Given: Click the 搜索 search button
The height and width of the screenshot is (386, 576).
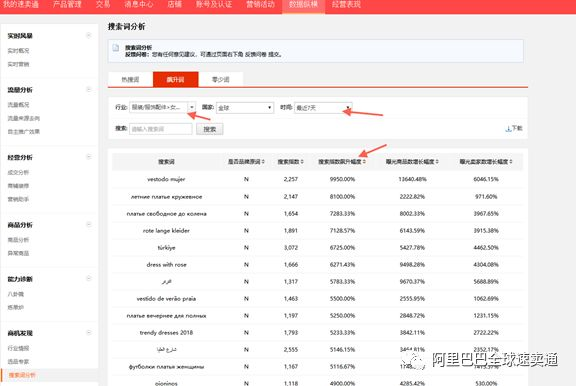Looking at the screenshot, I should click(209, 129).
